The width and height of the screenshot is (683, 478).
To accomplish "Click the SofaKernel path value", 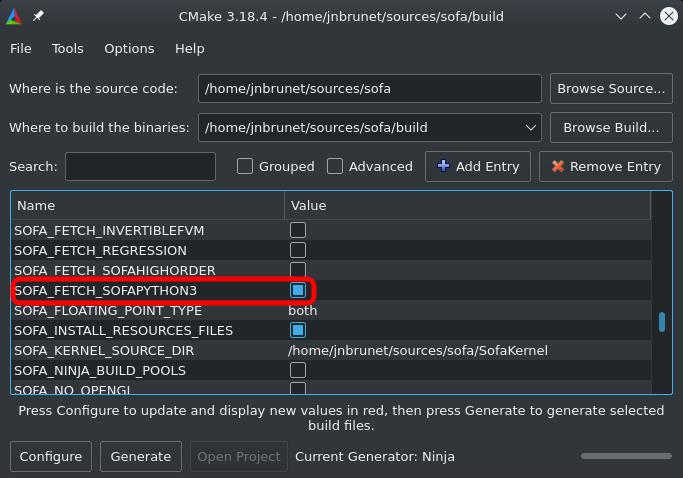I will (418, 351).
